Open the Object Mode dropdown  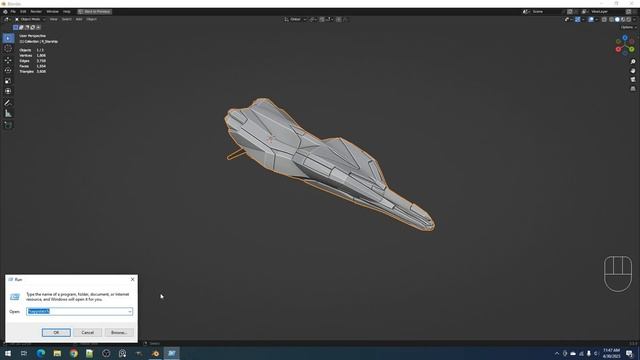click(x=30, y=19)
